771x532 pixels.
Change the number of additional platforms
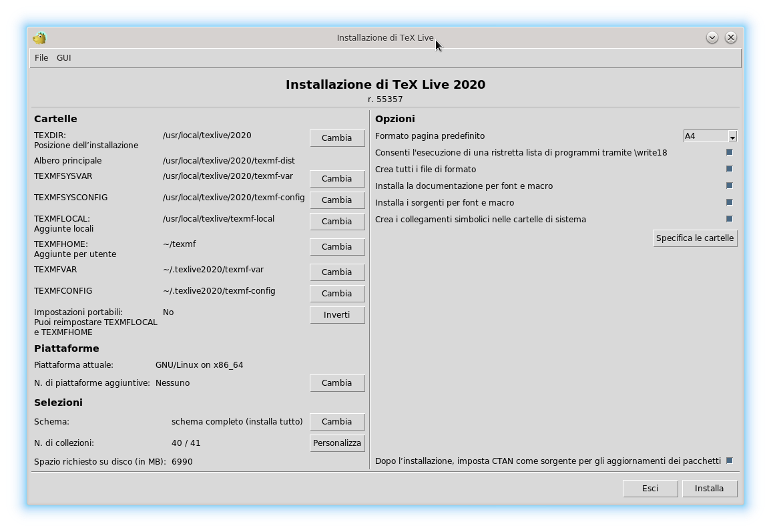pos(337,383)
